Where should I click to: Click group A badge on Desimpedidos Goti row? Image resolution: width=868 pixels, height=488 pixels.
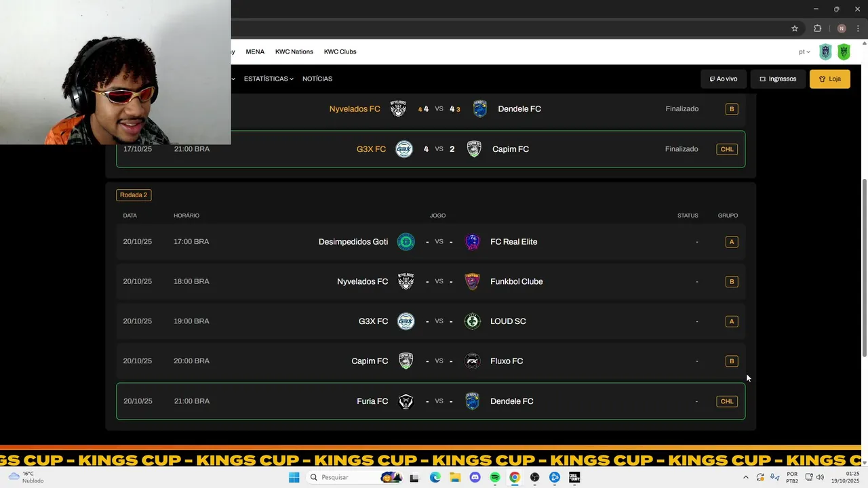(731, 242)
